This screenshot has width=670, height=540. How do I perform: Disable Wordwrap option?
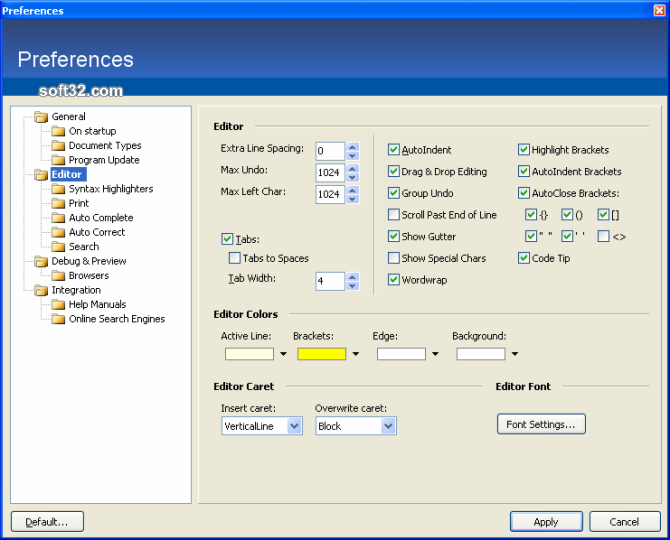pos(394,280)
